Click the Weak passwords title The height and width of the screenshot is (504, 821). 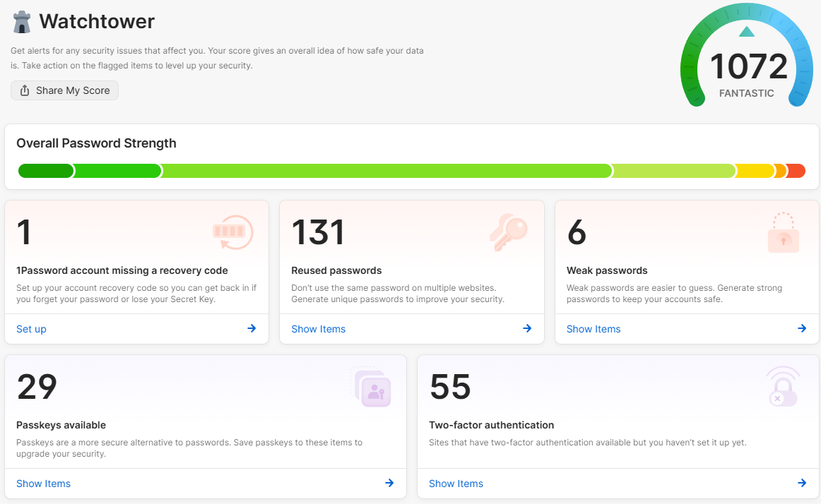pos(607,270)
